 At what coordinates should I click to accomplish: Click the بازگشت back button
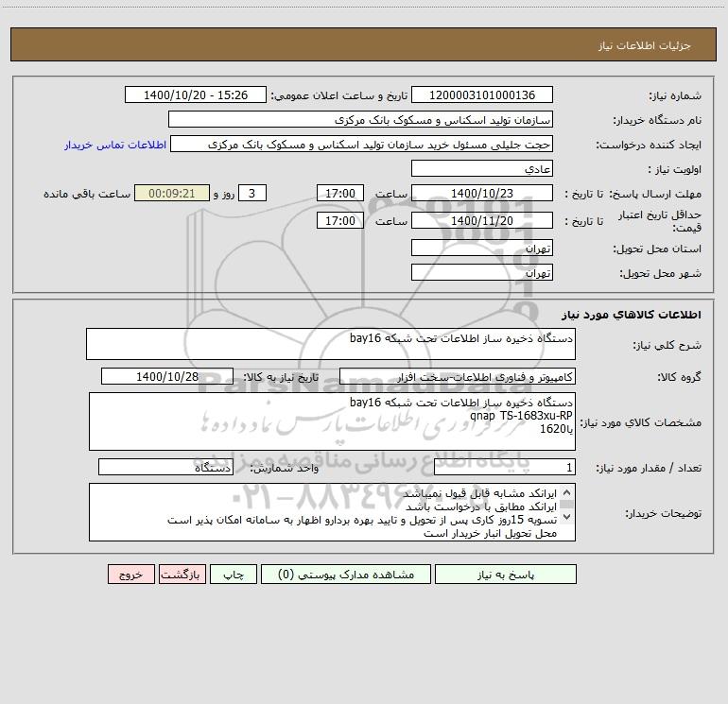(x=182, y=575)
